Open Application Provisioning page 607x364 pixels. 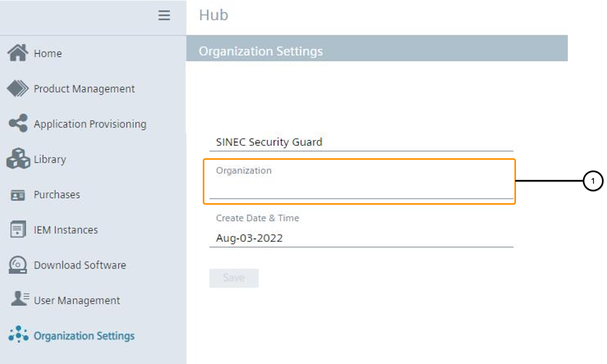[x=90, y=124]
